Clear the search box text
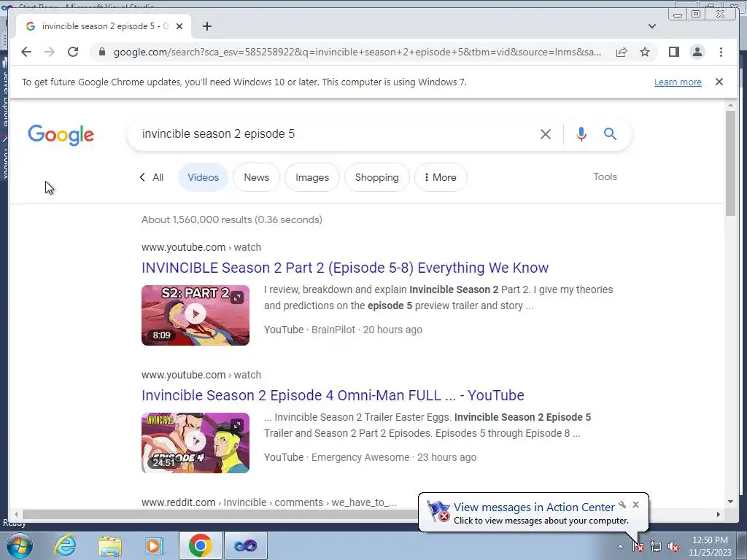The image size is (747, 560). [x=546, y=134]
